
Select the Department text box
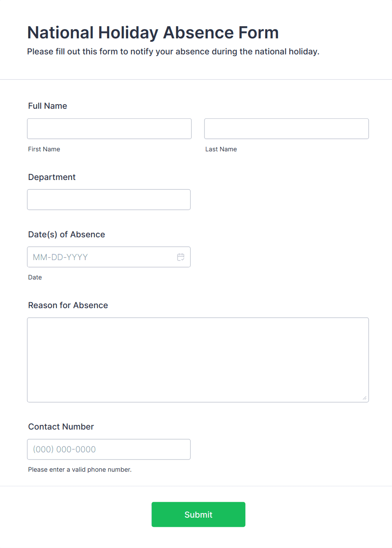pyautogui.click(x=109, y=199)
